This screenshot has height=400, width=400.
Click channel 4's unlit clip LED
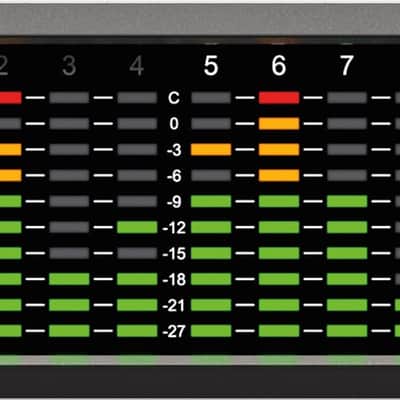click(137, 98)
